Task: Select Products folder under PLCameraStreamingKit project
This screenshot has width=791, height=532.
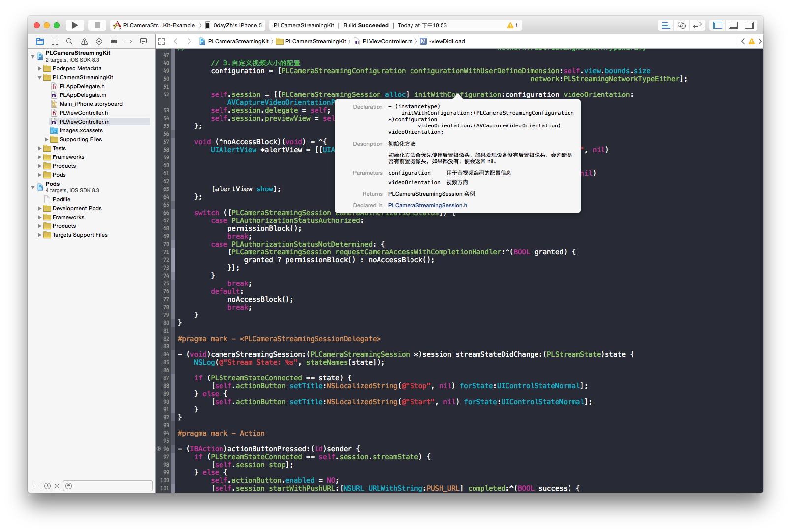Action: point(64,166)
